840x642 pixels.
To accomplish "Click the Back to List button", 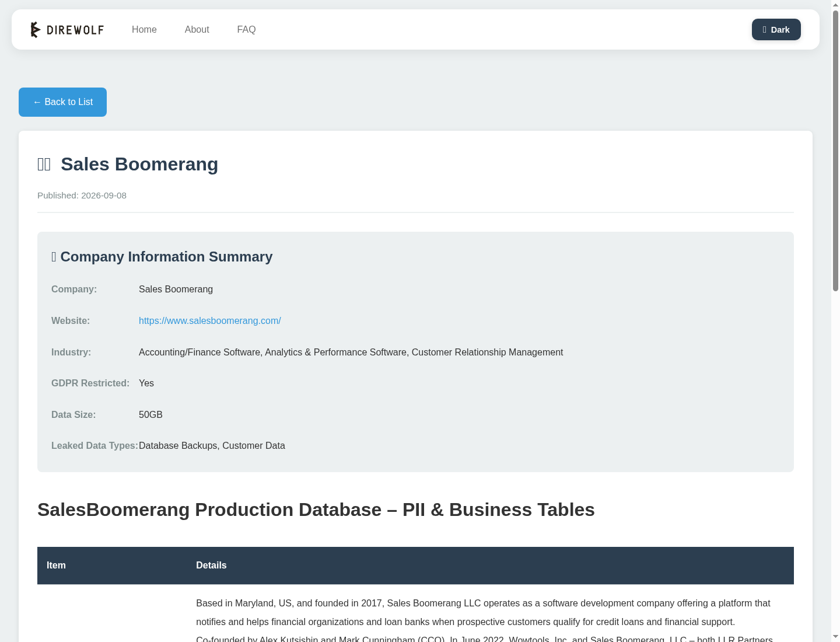I will (62, 102).
